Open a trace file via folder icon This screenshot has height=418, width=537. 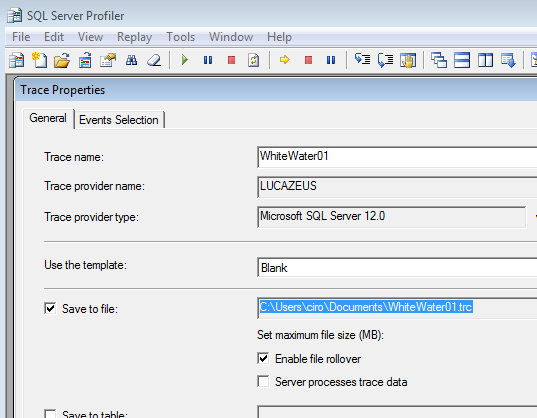click(62, 60)
